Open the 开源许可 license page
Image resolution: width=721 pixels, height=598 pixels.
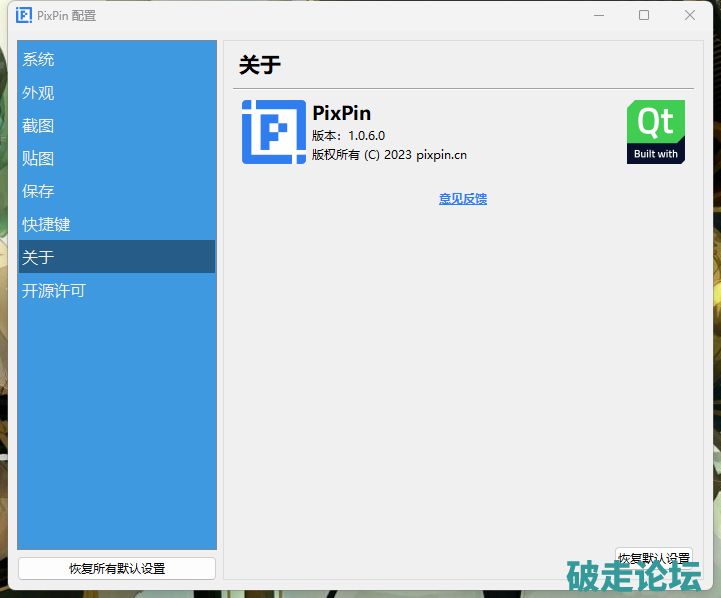coord(117,290)
